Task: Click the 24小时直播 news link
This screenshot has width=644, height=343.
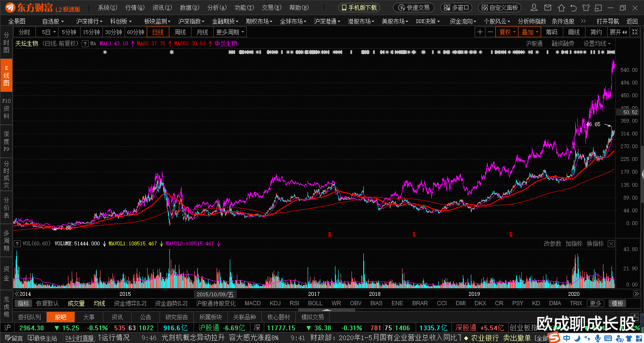Action: click(x=80, y=338)
